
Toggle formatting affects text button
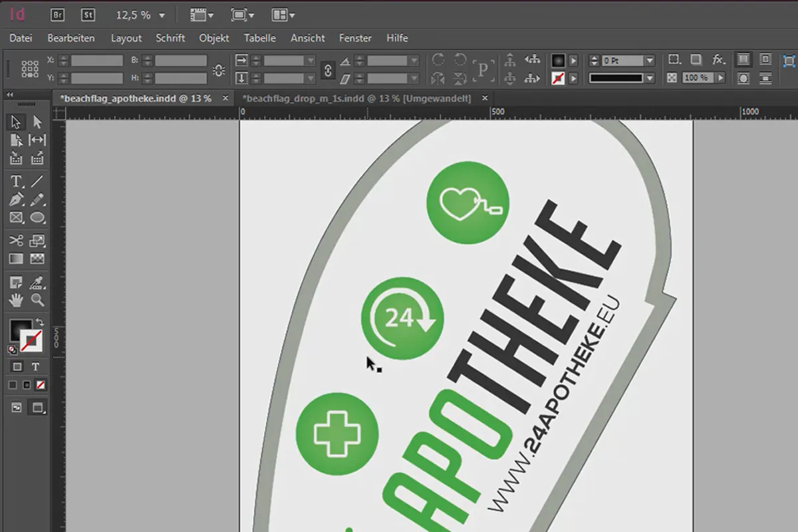(x=35, y=366)
